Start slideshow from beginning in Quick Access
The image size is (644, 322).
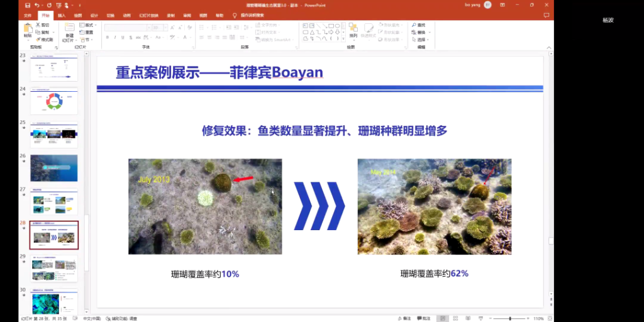[58, 5]
